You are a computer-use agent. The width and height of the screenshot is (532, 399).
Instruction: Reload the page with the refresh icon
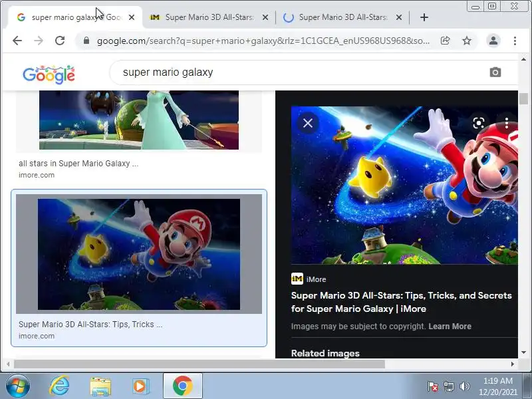[x=60, y=41]
